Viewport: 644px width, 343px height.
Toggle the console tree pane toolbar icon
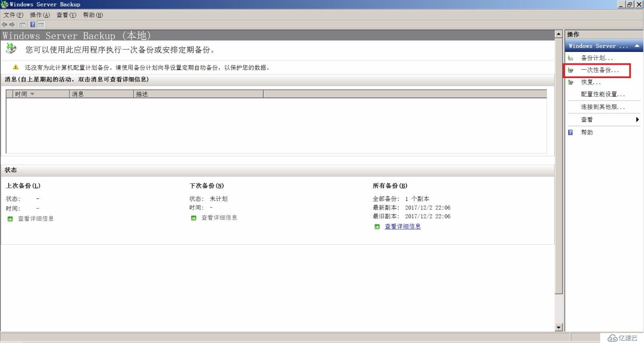(23, 25)
